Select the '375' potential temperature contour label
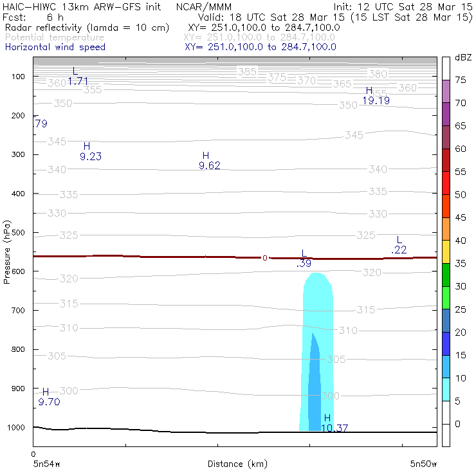 point(277,77)
